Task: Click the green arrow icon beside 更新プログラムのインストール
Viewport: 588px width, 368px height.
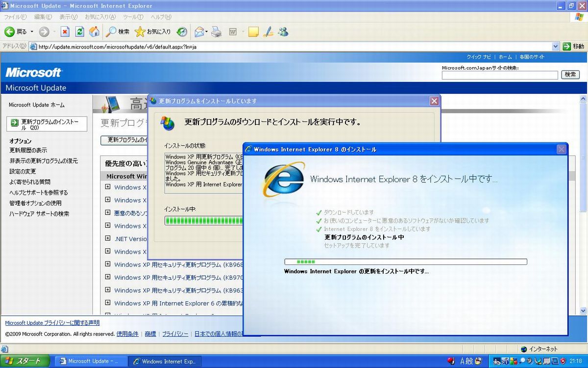Action: coord(15,123)
